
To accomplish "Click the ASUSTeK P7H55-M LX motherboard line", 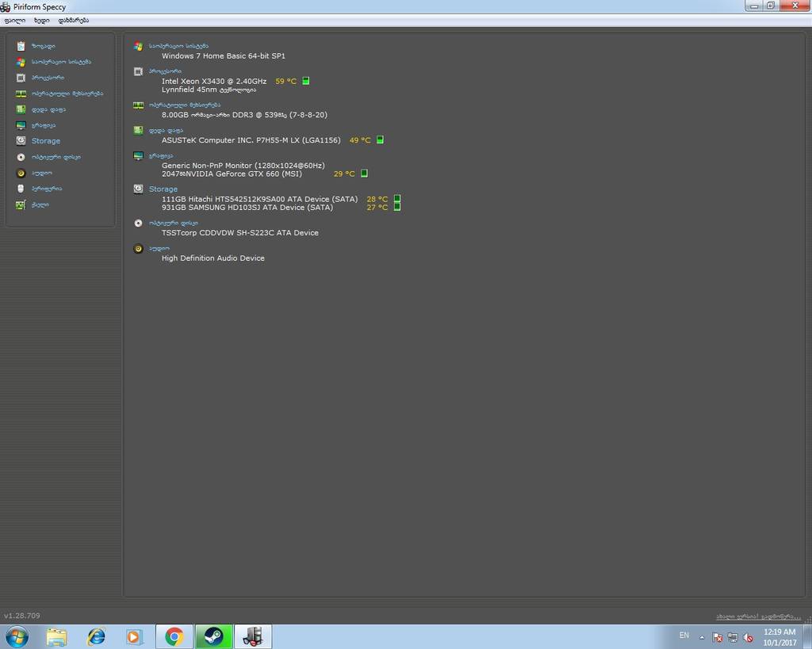I will click(251, 140).
